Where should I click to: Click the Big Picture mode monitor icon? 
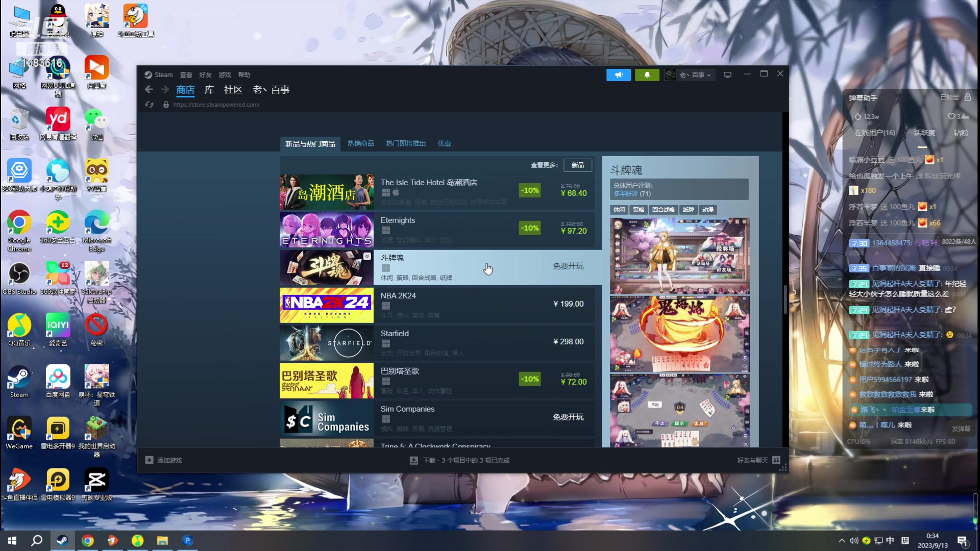pyautogui.click(x=728, y=75)
